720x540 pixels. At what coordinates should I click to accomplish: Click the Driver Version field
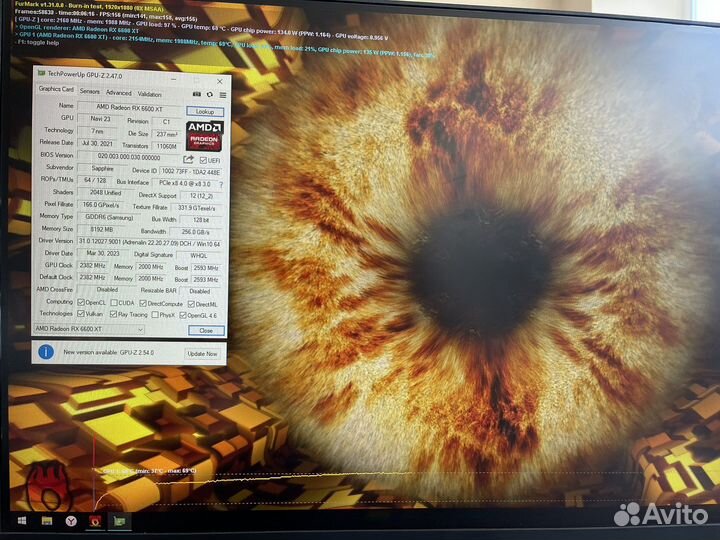point(149,243)
